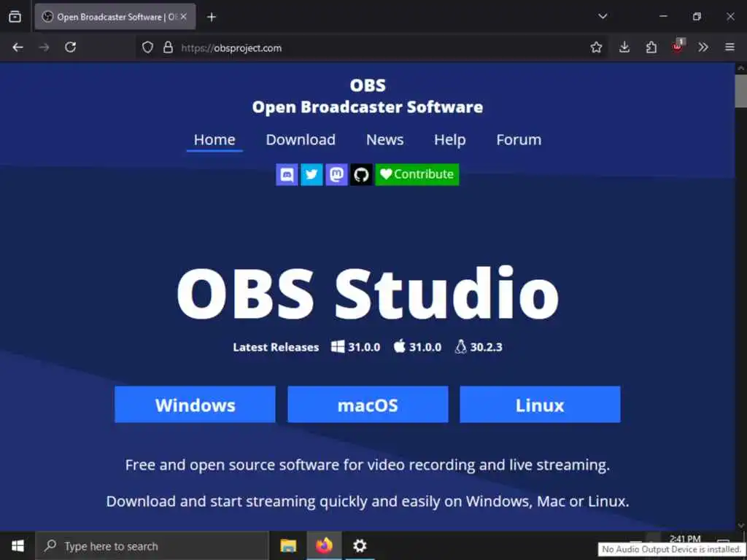Image resolution: width=747 pixels, height=560 pixels.
Task: Open Settings gear in the taskbar
Action: click(360, 545)
